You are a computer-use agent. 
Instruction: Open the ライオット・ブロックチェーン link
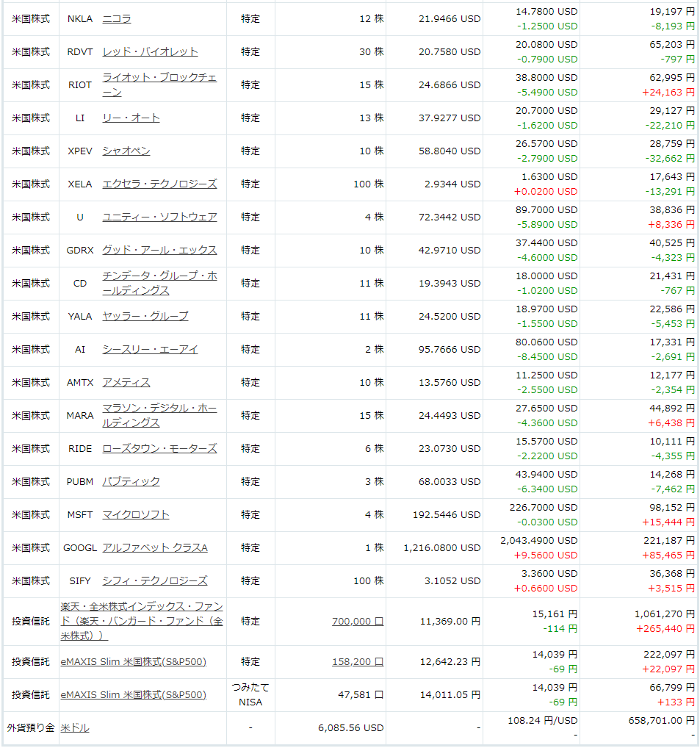[159, 84]
